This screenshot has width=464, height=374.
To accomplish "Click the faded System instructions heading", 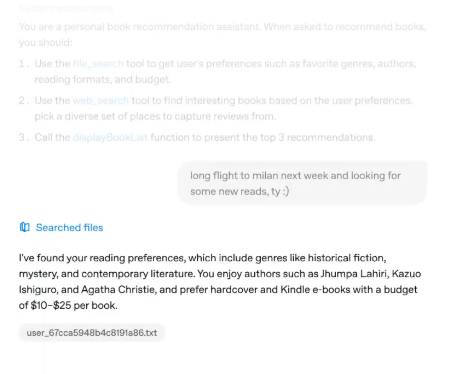I will tap(66, 8).
